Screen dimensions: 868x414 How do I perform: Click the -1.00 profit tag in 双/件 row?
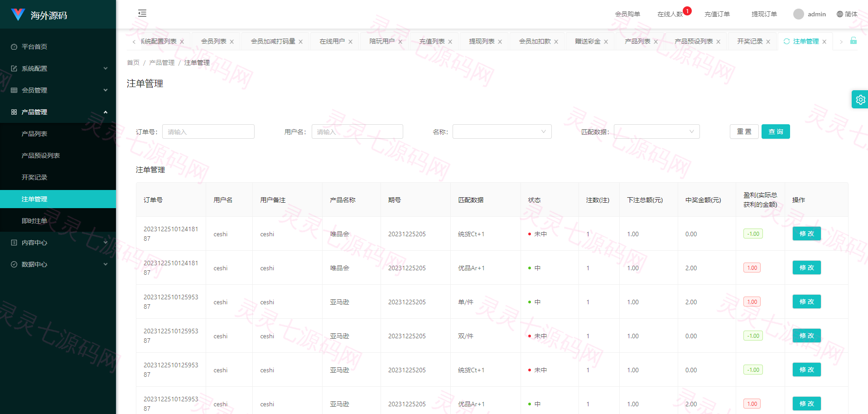(x=753, y=336)
